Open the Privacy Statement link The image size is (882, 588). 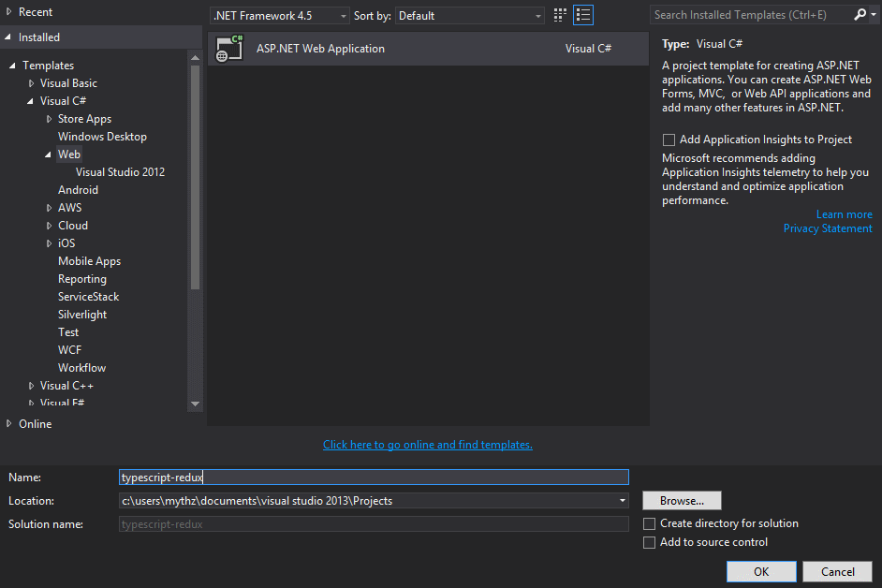click(827, 228)
